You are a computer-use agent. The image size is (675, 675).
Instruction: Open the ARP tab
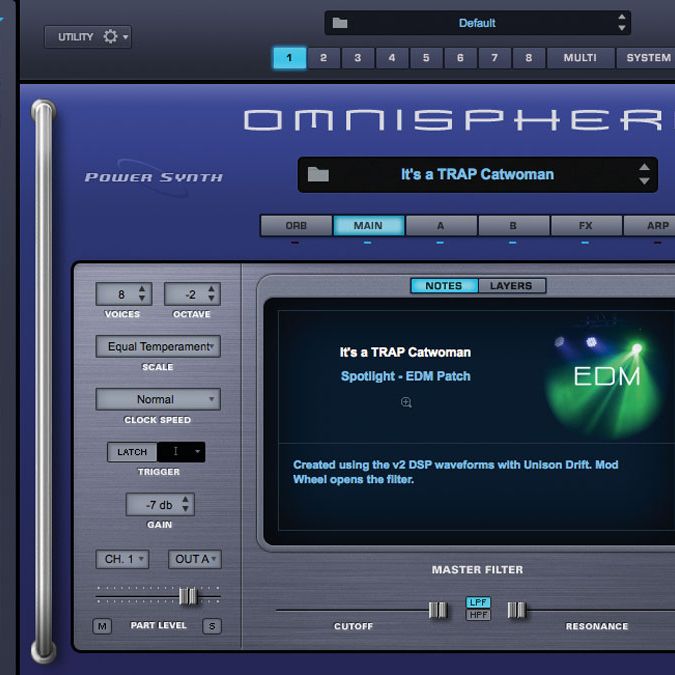click(650, 226)
